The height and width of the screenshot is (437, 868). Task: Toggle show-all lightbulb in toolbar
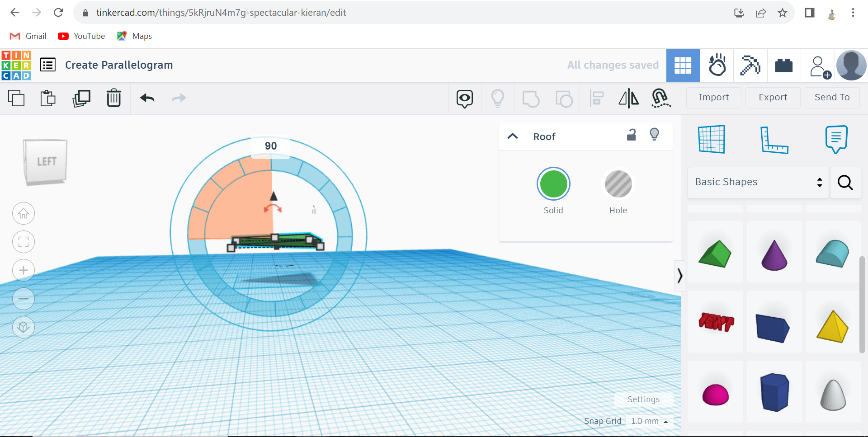[x=498, y=98]
